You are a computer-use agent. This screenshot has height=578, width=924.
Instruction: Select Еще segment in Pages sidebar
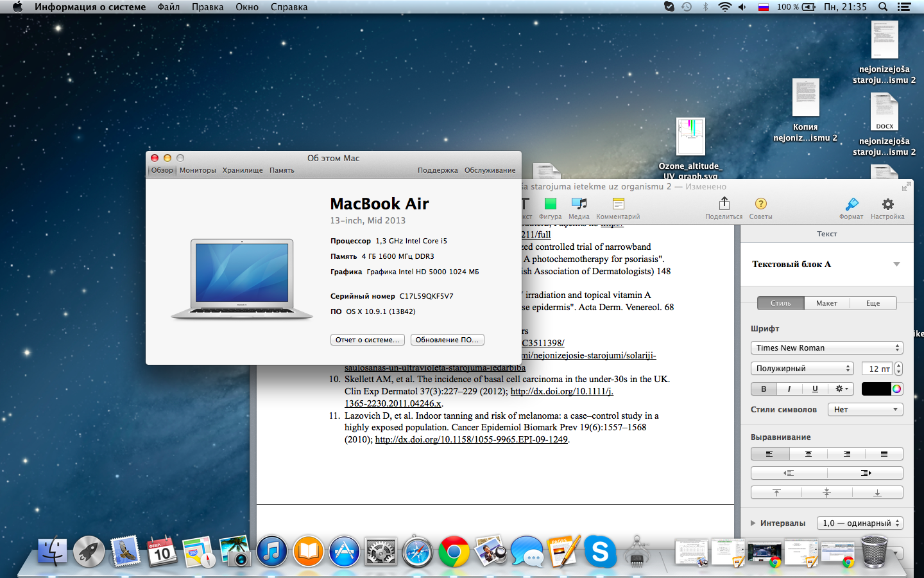pos(873,302)
